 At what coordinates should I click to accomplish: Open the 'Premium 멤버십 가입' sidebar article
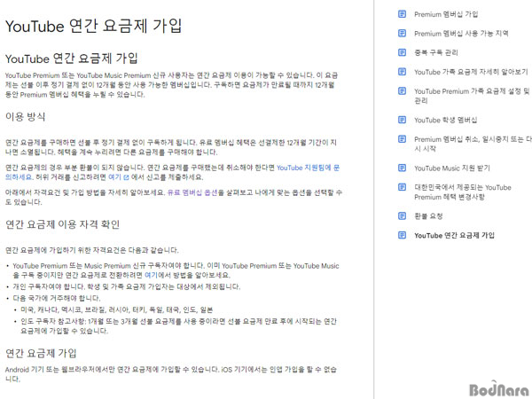[x=446, y=14]
